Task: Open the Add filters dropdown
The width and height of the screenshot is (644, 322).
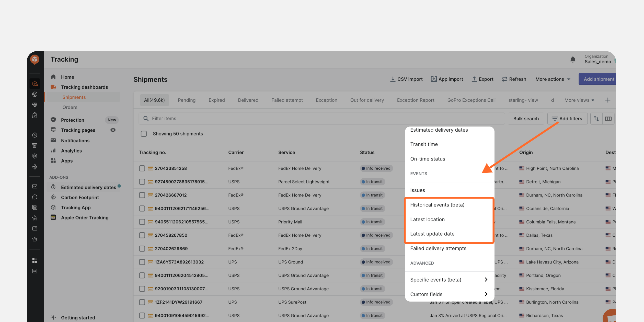Action: pyautogui.click(x=567, y=119)
